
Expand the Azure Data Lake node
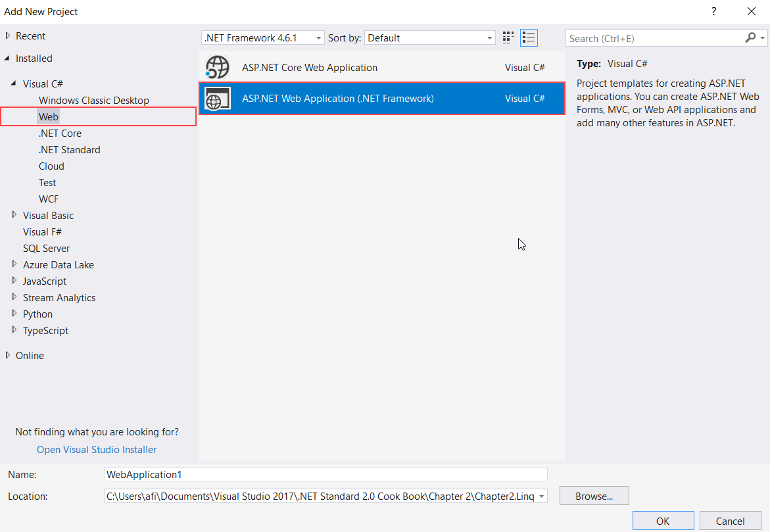pyautogui.click(x=14, y=264)
